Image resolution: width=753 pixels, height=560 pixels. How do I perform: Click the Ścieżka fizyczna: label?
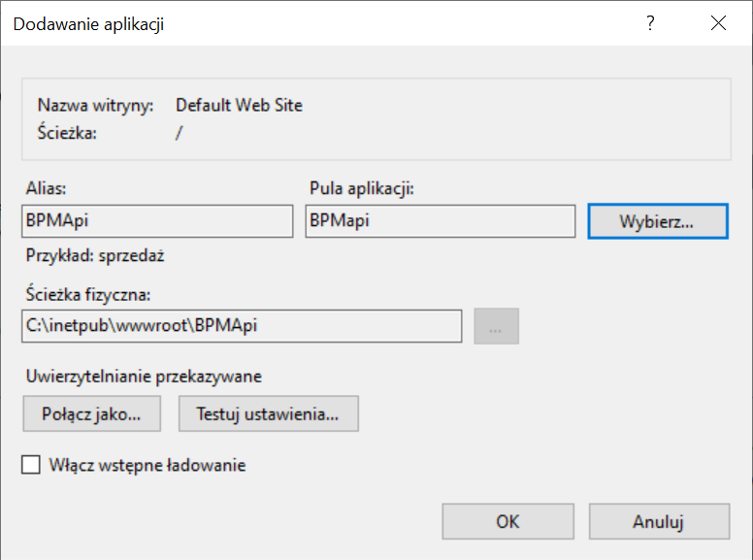click(88, 294)
